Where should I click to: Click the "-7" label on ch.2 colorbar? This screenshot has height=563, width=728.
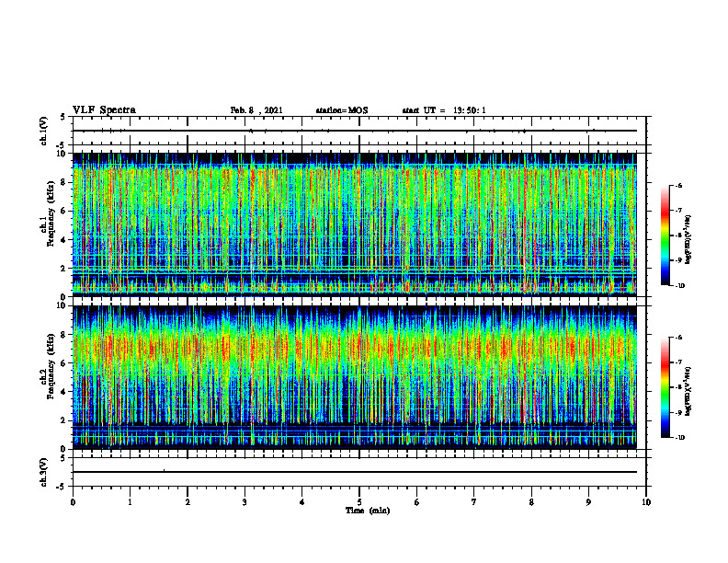(679, 362)
